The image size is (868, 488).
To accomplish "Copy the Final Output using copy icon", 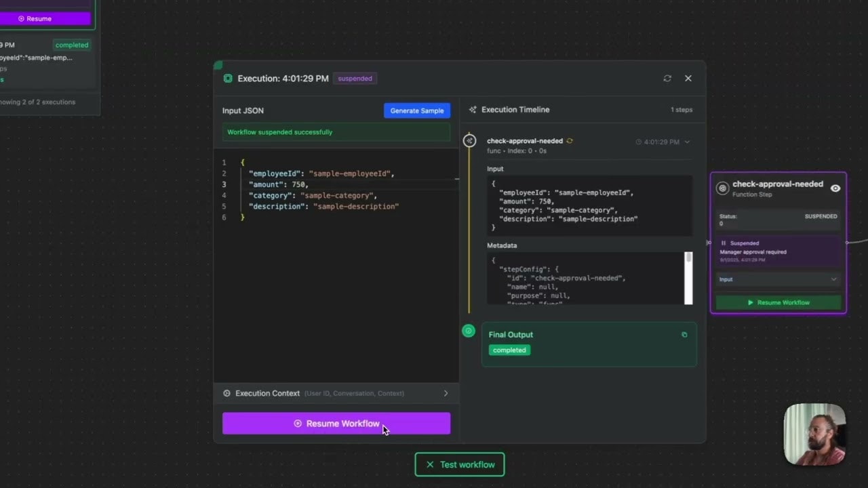I will pos(684,335).
